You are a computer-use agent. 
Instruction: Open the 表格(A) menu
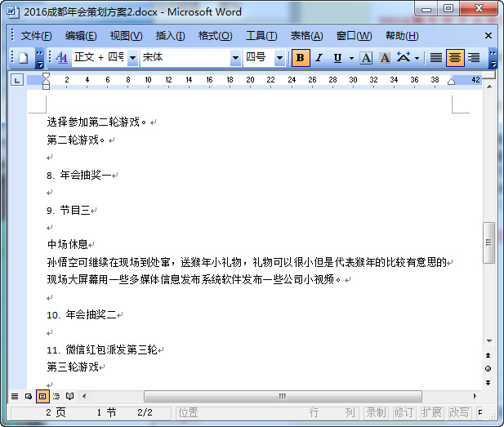pyautogui.click(x=306, y=36)
